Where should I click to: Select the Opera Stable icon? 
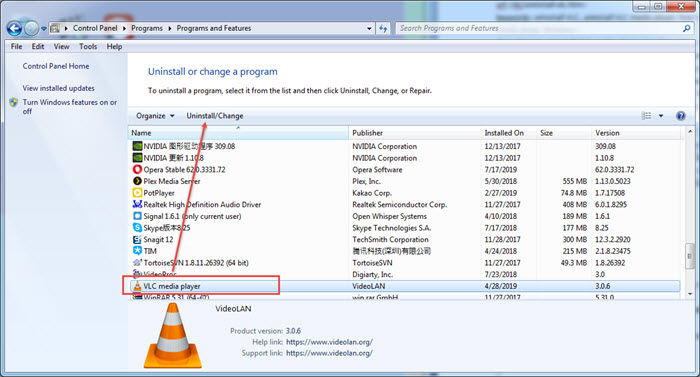[x=138, y=169]
